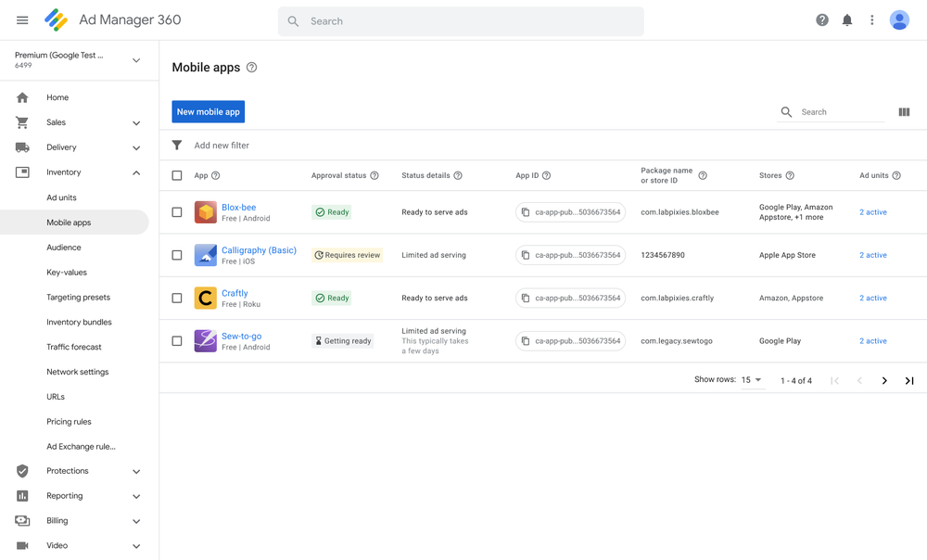This screenshot has height=560, width=927.
Task: Open the hamburger main menu
Action: 22,20
